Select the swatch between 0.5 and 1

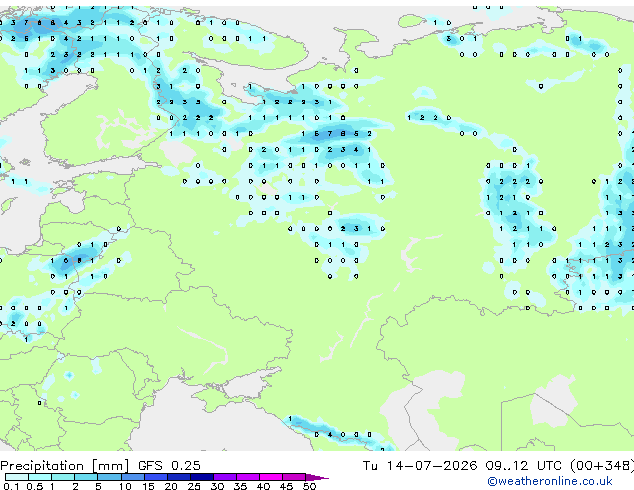[x=40, y=477]
